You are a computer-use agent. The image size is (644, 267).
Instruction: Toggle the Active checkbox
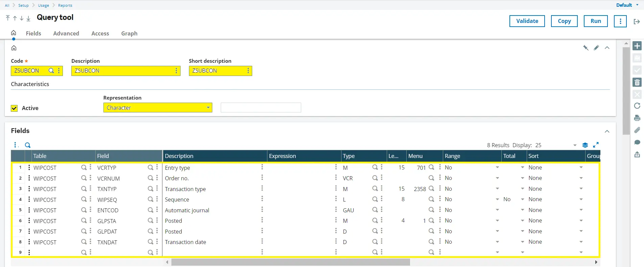click(x=14, y=108)
